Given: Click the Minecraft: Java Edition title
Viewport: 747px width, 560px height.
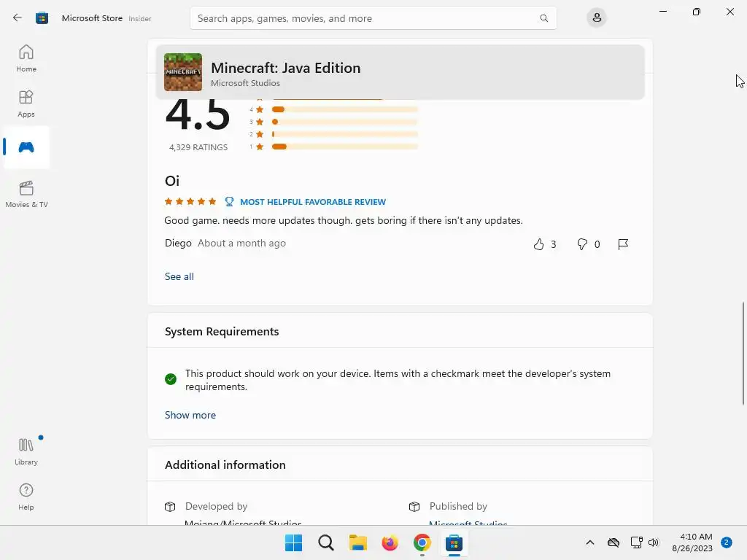Looking at the screenshot, I should [x=286, y=68].
